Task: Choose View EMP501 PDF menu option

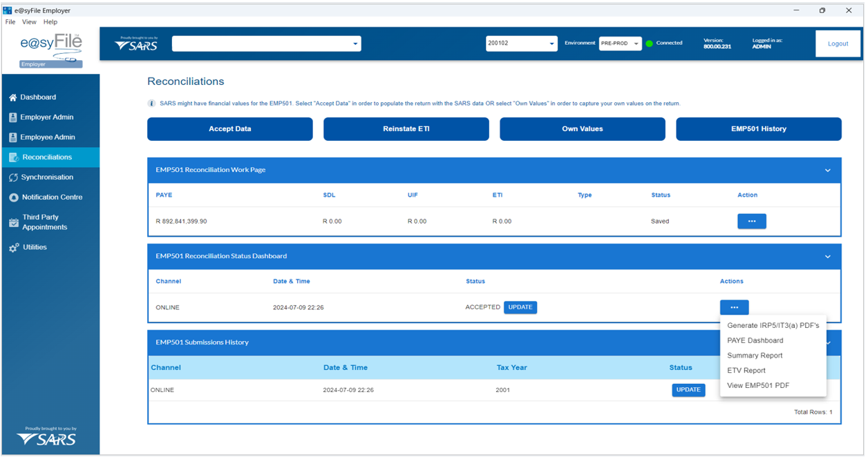Action: point(757,385)
